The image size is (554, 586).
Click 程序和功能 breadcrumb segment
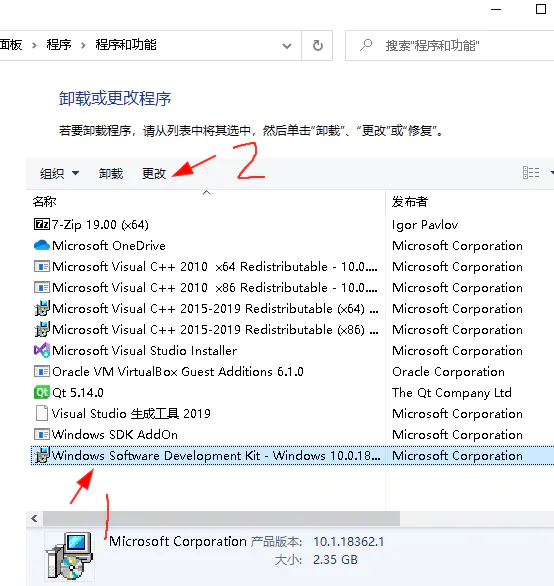[126, 45]
